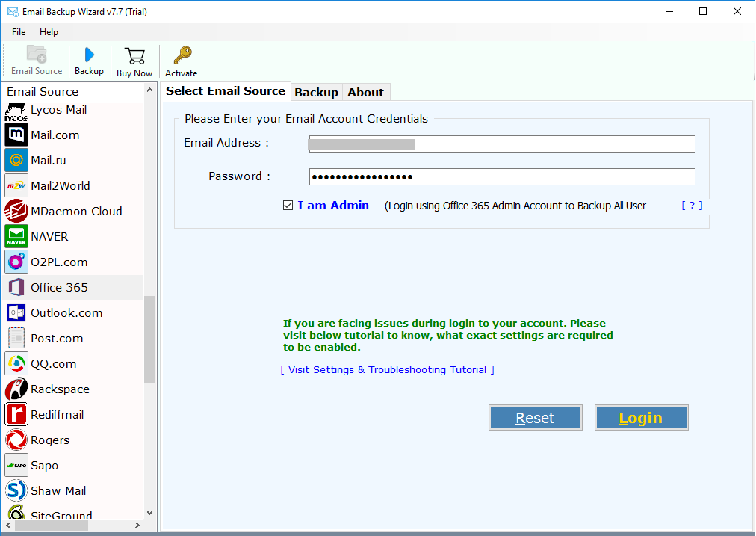Select the Lycos Mail icon

point(16,111)
